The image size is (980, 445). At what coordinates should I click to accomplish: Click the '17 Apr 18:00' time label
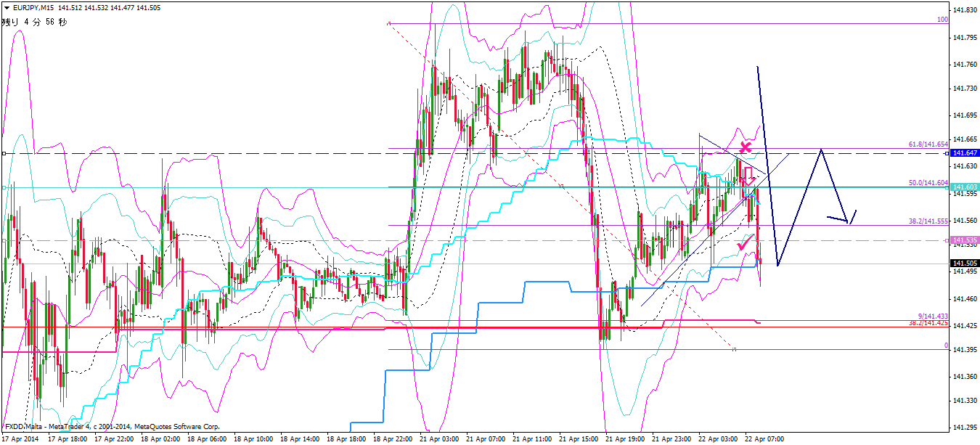coord(68,439)
